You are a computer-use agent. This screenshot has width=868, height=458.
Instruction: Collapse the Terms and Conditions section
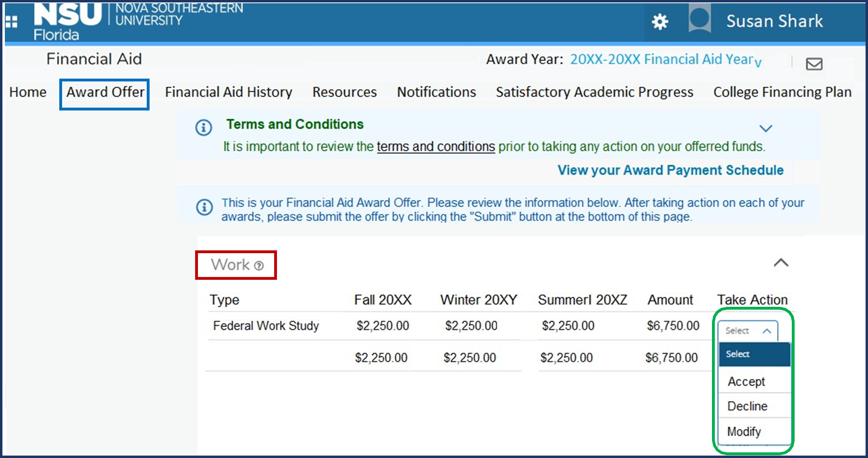point(766,128)
